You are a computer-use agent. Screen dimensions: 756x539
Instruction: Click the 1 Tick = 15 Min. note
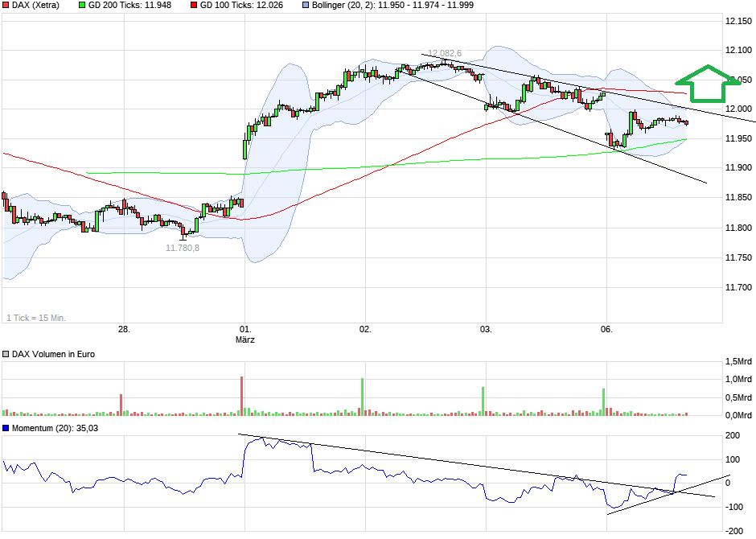[36, 318]
